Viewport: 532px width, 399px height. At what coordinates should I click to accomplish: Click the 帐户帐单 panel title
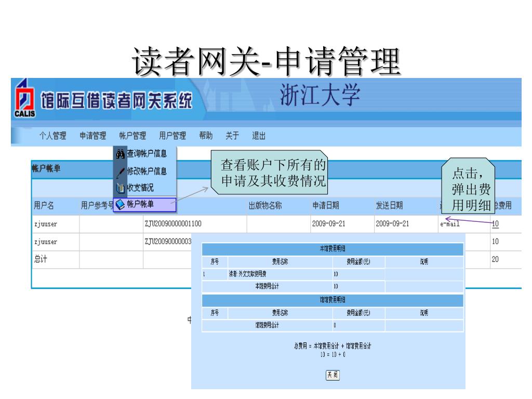[46, 169]
